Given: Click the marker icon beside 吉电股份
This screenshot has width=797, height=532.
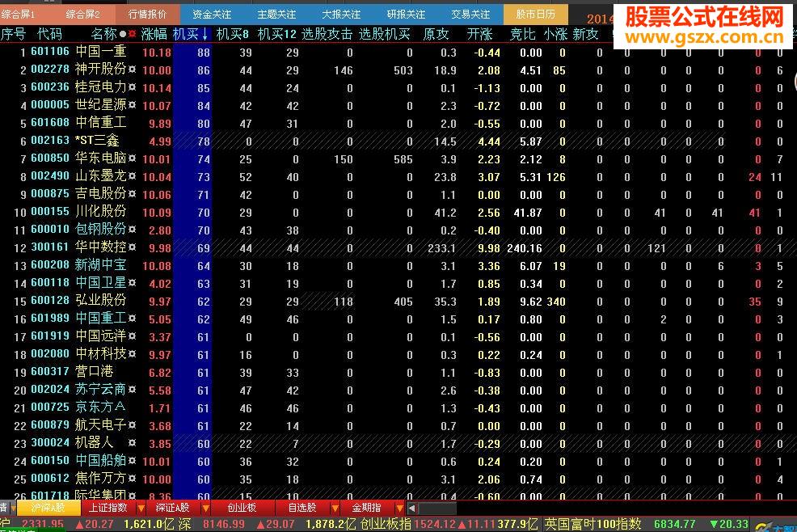Looking at the screenshot, I should pos(132,194).
